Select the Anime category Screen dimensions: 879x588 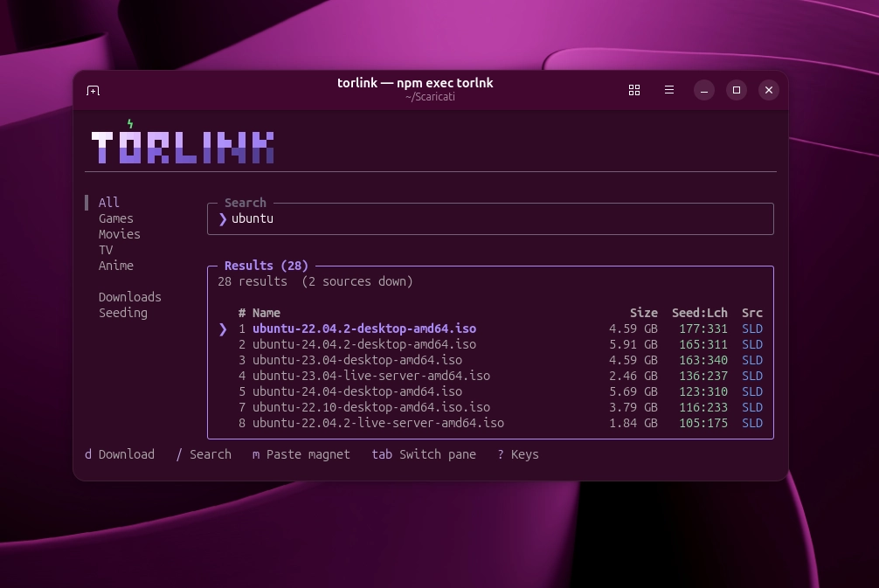[116, 266]
